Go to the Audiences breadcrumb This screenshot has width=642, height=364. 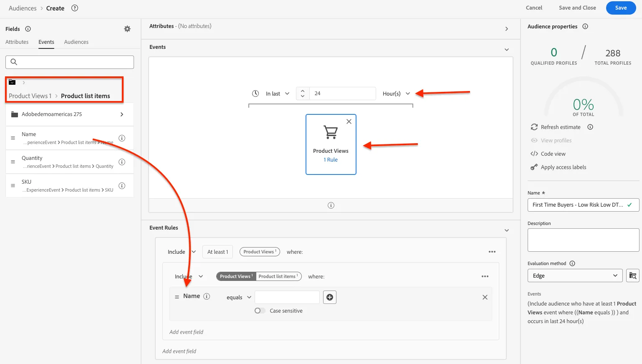[23, 8]
